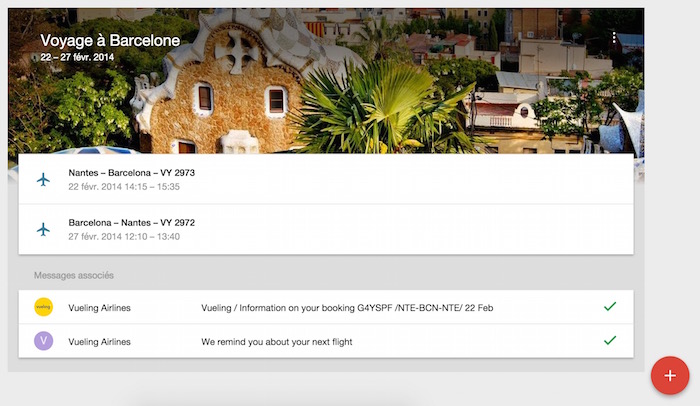Open flight VY 2973 Nantes – Barcelona details
Screen dimensions: 700x406
pyautogui.click(x=326, y=179)
